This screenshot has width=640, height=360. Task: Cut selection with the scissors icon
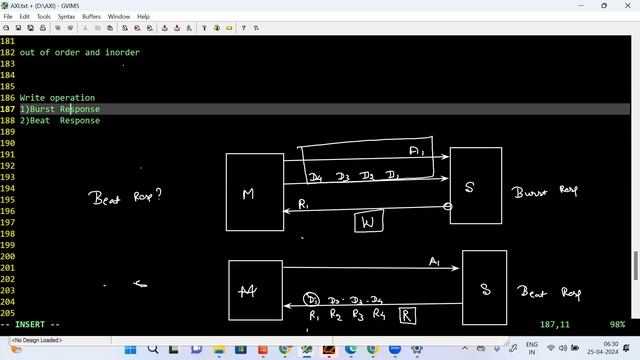pos(85,28)
